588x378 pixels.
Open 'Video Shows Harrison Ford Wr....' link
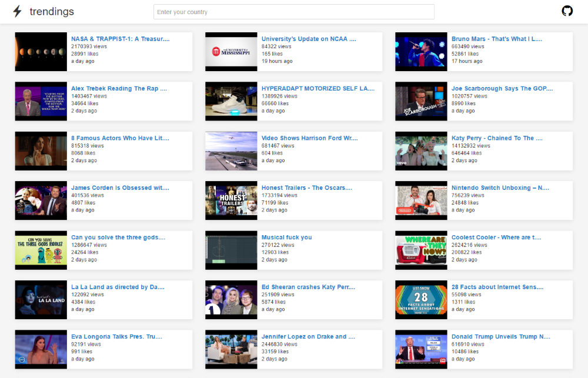310,138
